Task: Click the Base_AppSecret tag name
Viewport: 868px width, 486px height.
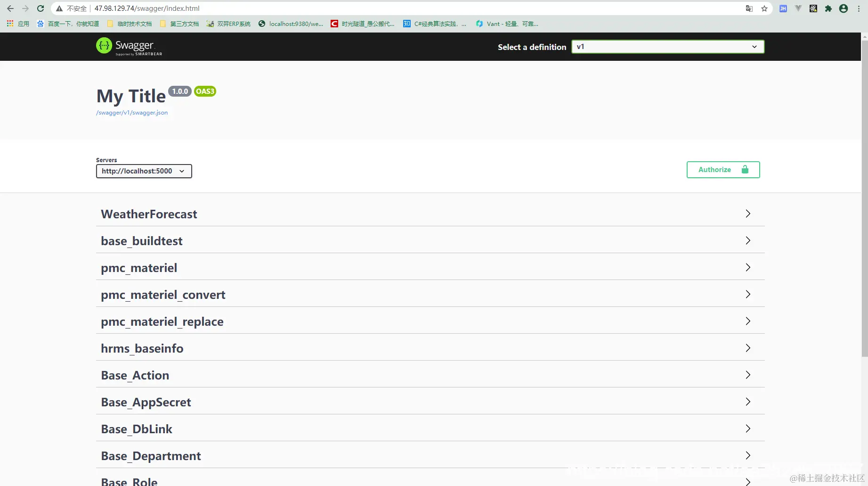Action: pos(146,402)
